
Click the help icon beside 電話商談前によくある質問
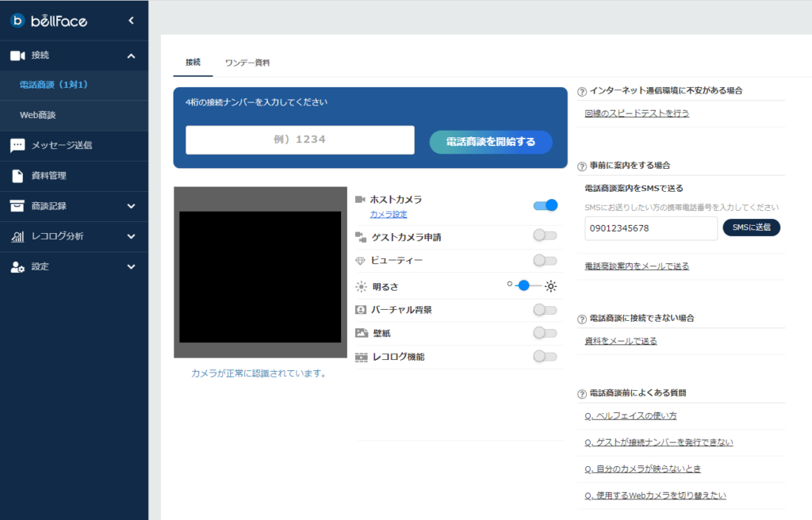[x=582, y=393]
